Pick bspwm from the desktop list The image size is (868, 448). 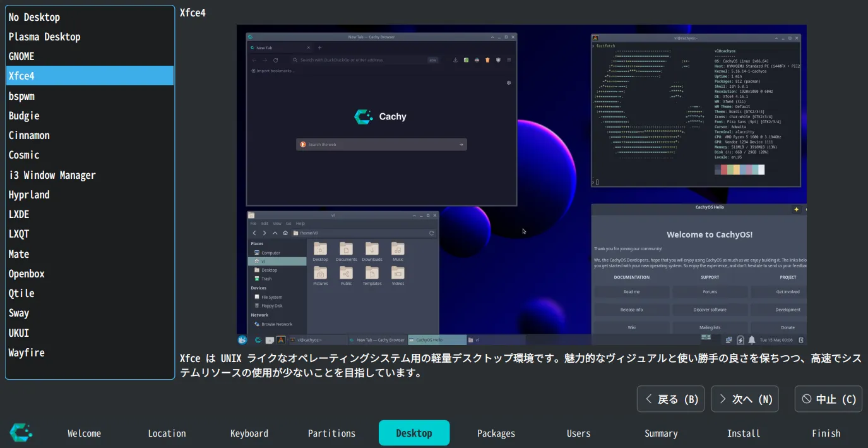(x=90, y=96)
